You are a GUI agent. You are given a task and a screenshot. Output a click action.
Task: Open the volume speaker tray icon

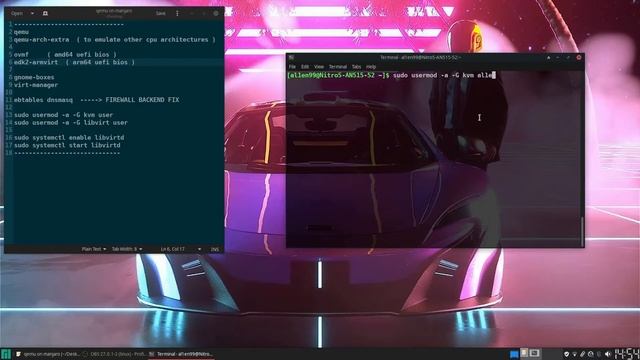(x=608, y=354)
